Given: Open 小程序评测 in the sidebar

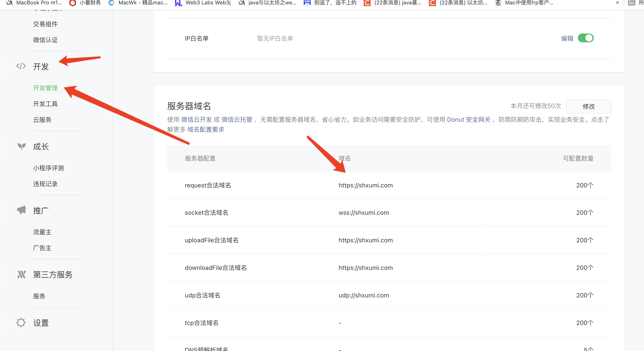Looking at the screenshot, I should click(x=48, y=168).
